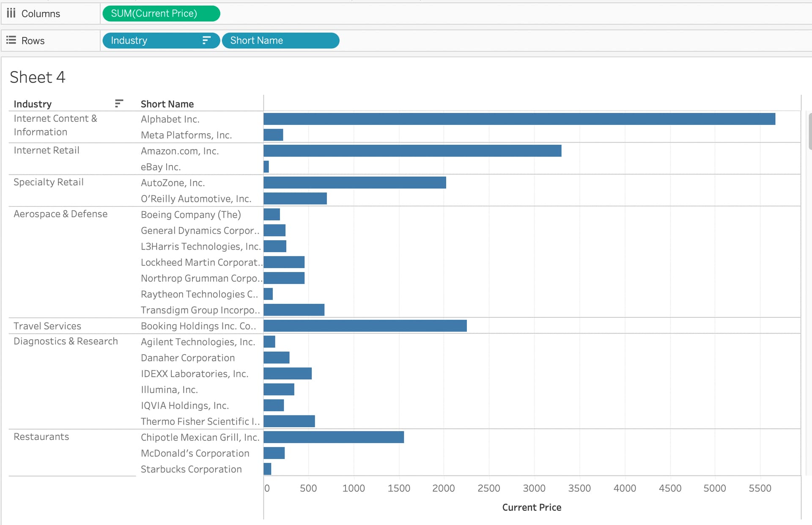The height and width of the screenshot is (525, 812).
Task: Click the Aerospace & Defense industry label
Action: tap(60, 214)
